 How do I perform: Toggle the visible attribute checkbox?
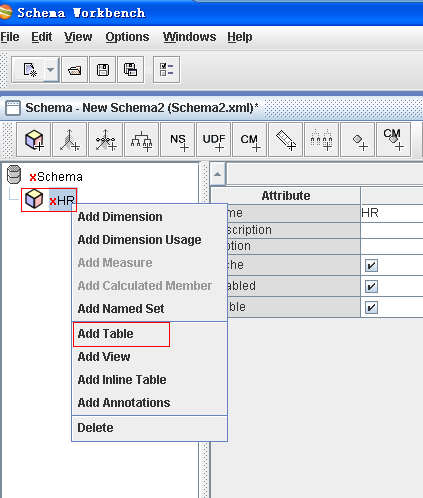pos(371,307)
